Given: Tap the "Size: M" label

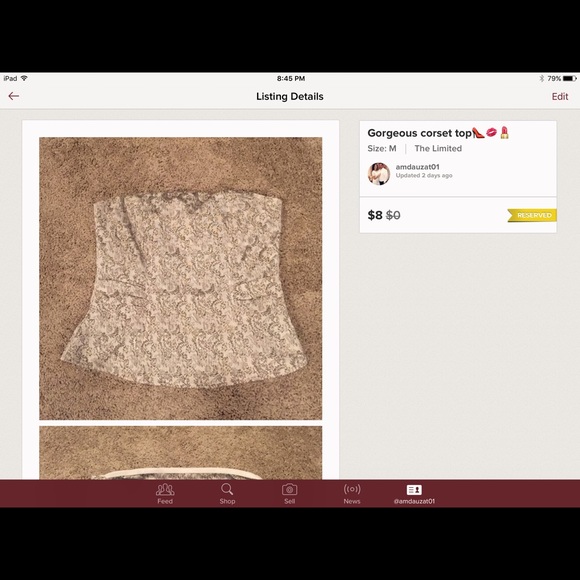Looking at the screenshot, I should [382, 148].
